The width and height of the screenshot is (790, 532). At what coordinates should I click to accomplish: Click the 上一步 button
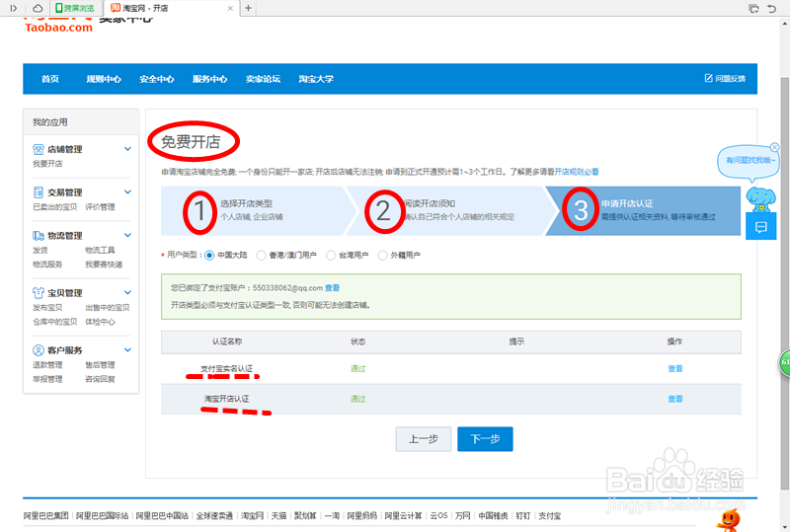pyautogui.click(x=424, y=439)
